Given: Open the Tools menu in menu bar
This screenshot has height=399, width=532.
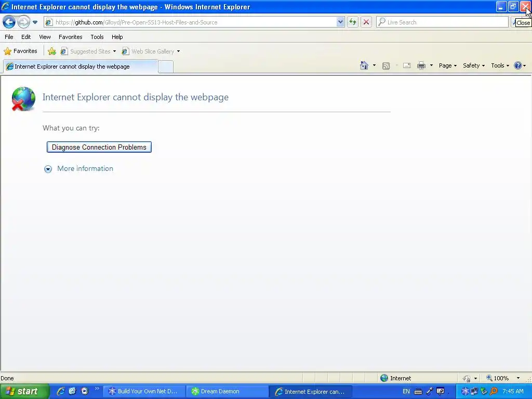Looking at the screenshot, I should pyautogui.click(x=97, y=37).
